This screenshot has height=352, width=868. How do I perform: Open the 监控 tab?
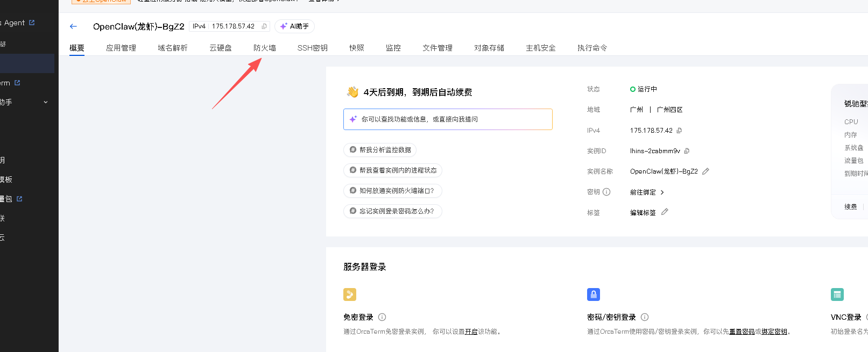(x=393, y=48)
